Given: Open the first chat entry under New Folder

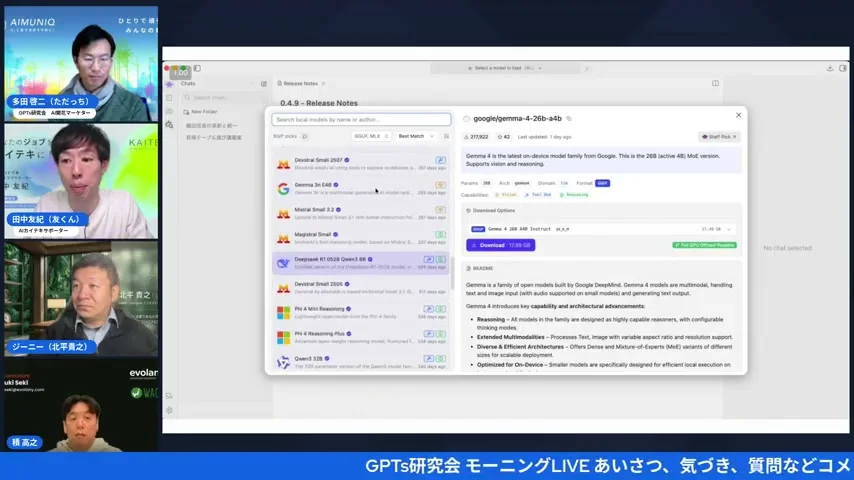Looking at the screenshot, I should click(x=211, y=125).
